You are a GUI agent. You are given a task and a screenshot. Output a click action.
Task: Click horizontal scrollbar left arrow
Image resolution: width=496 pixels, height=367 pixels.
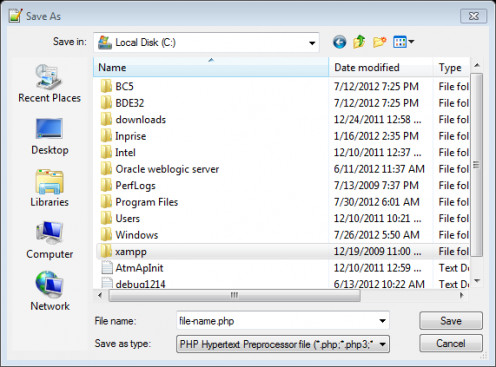[100, 295]
